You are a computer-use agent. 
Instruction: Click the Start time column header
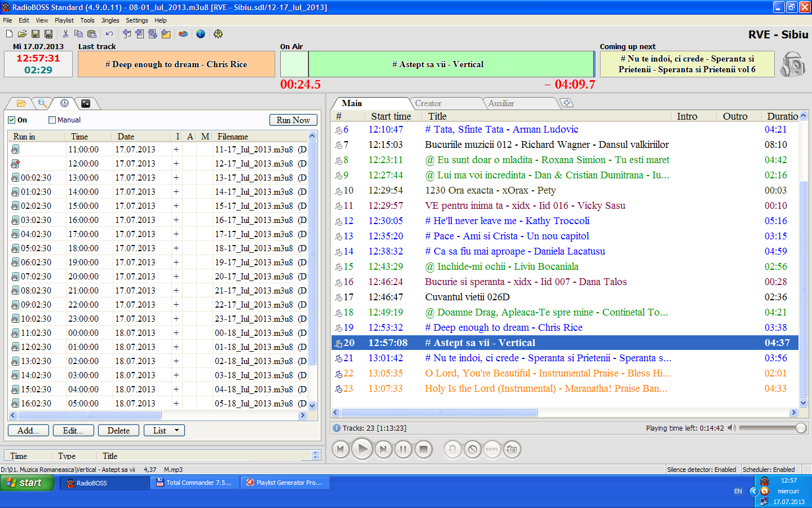(x=391, y=116)
